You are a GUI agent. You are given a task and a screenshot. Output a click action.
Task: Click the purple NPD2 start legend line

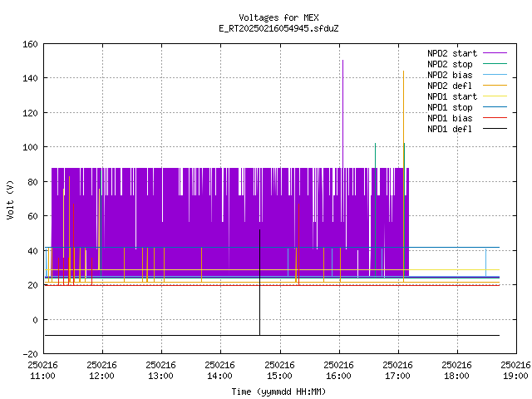click(x=495, y=53)
